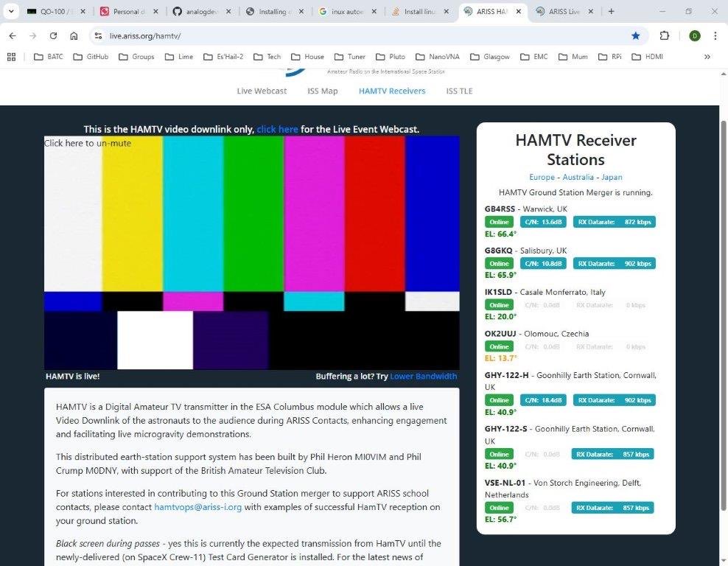Open the extensions puzzle icon

[x=665, y=36]
